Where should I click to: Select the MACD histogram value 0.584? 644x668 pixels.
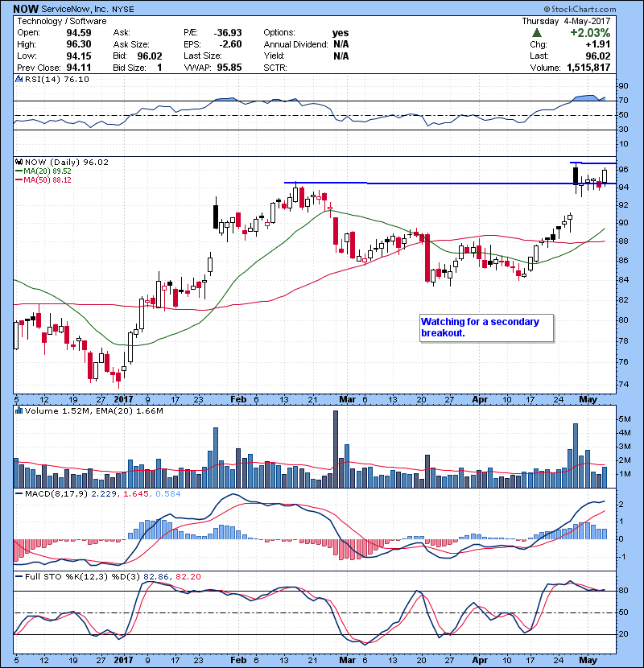pos(168,494)
